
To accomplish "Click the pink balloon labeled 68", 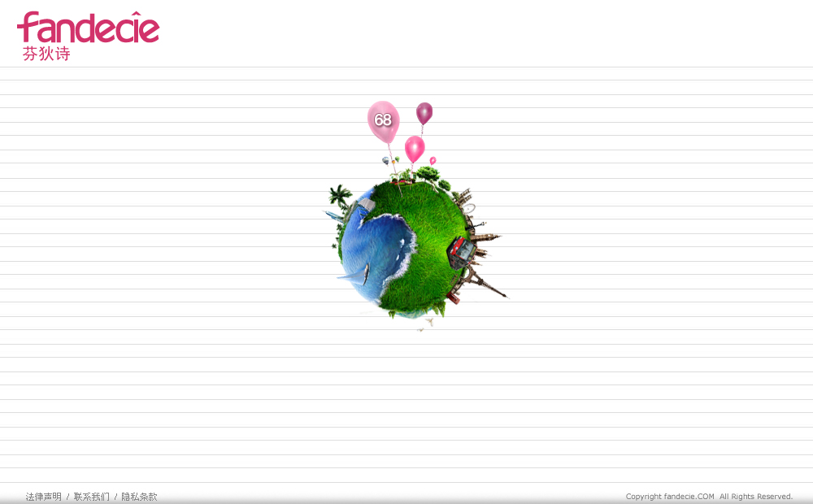I will coord(383,122).
